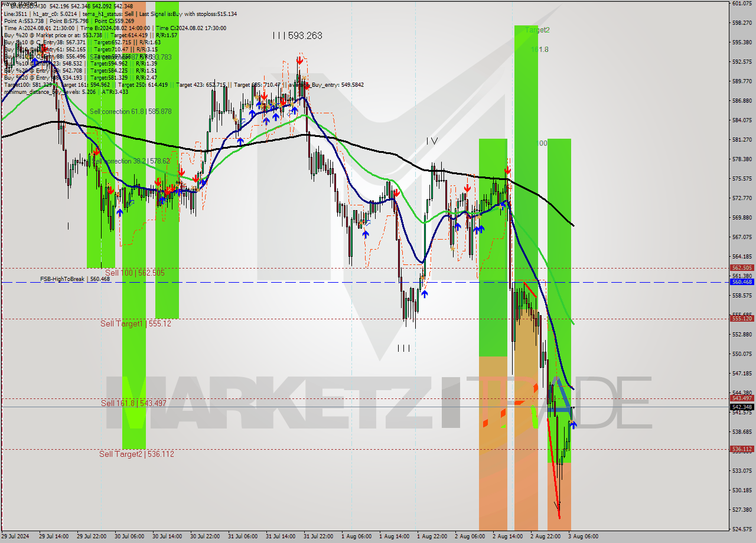The image size is (756, 543).
Task: Click the 2 Aug 14:00 time axis label
Action: tap(508, 537)
